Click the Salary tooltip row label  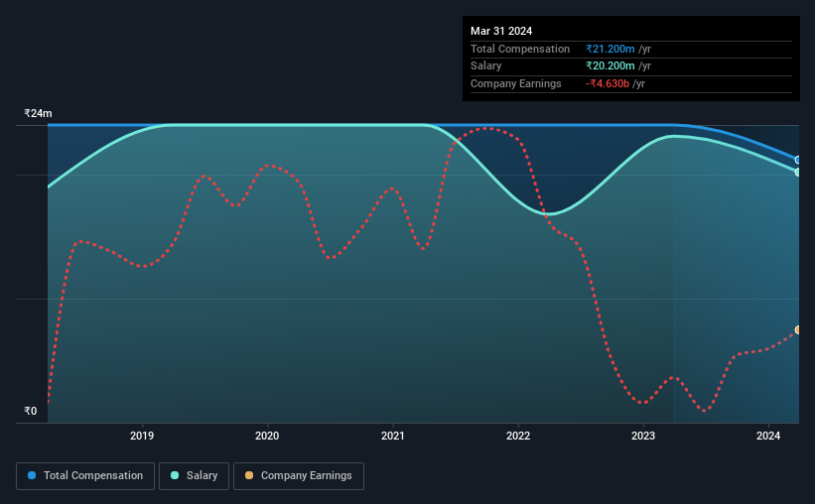point(486,66)
